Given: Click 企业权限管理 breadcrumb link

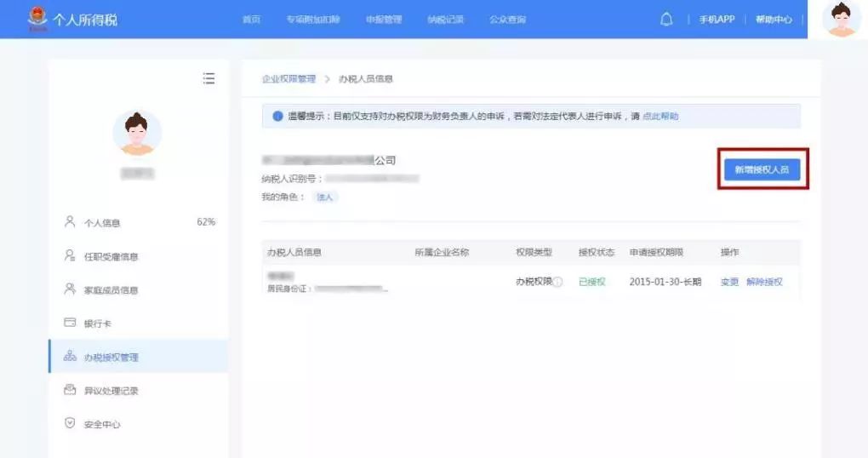Looking at the screenshot, I should click(x=288, y=79).
